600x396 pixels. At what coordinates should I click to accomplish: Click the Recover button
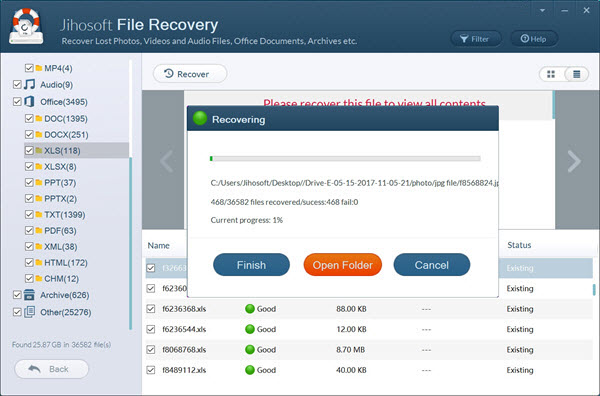[190, 74]
